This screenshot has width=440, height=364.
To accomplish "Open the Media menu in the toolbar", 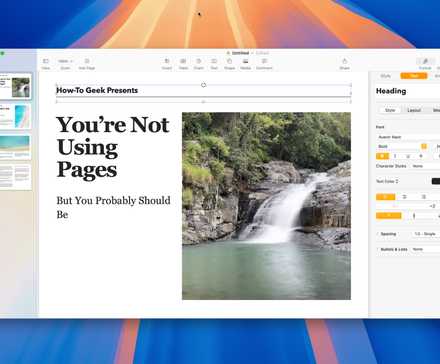I will pos(245,64).
